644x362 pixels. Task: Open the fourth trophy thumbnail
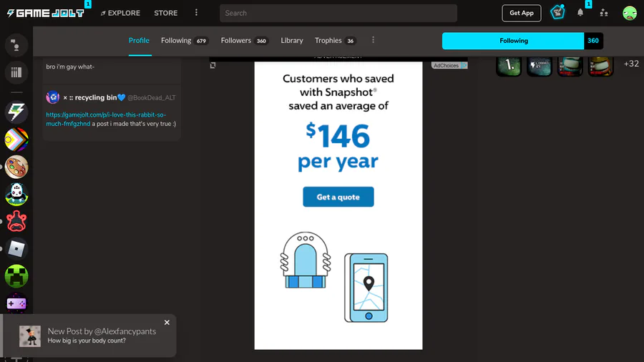[600, 66]
